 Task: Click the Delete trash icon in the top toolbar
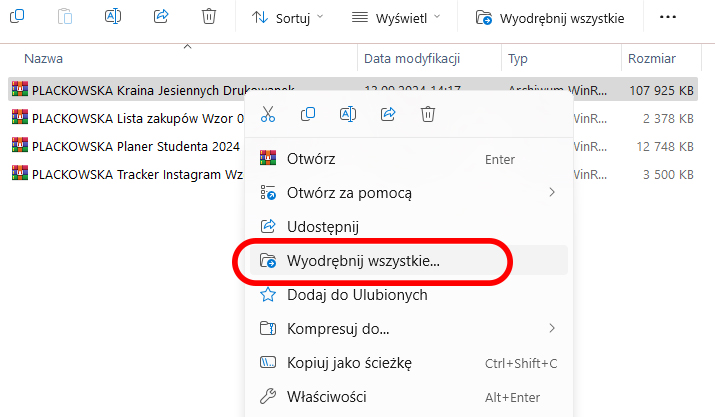209,17
